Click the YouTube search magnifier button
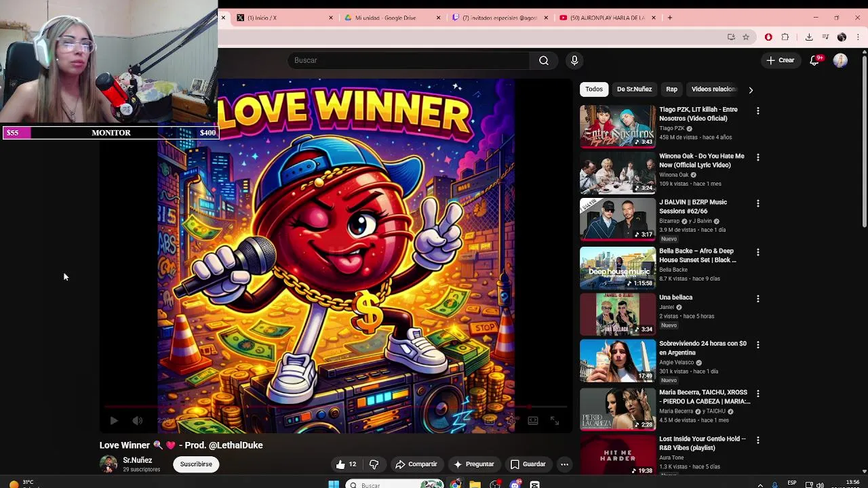This screenshot has height=488, width=868. (x=544, y=60)
